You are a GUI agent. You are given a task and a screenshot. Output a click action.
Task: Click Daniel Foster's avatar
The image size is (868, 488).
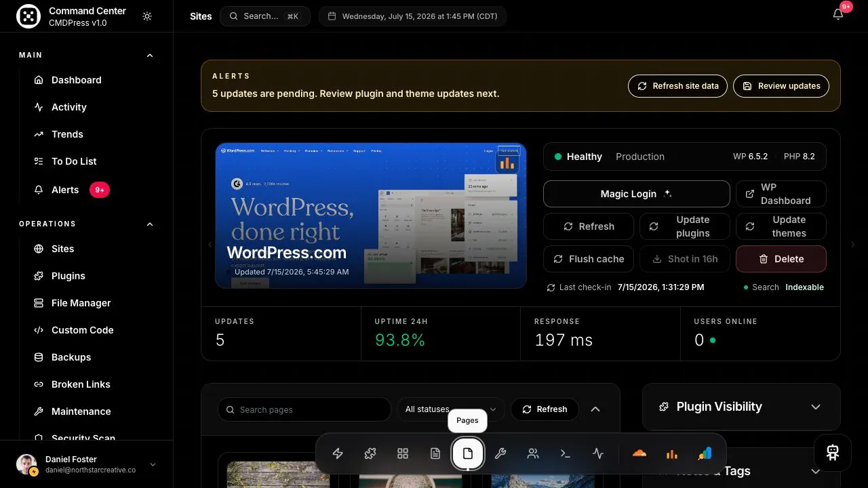coord(26,464)
